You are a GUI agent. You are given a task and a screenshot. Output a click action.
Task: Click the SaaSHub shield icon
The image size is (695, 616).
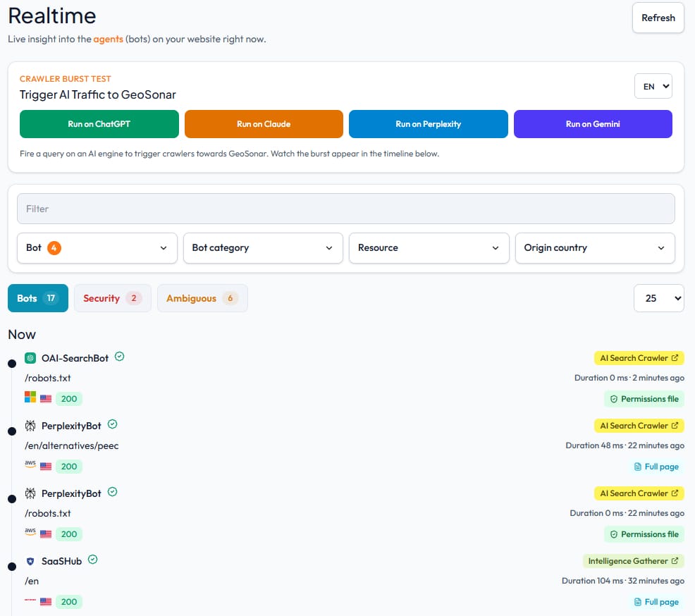click(30, 561)
